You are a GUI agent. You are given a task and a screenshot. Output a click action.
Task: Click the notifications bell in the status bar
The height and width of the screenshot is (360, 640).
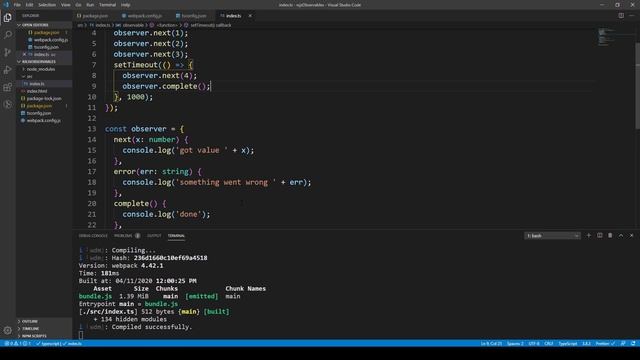coord(633,344)
